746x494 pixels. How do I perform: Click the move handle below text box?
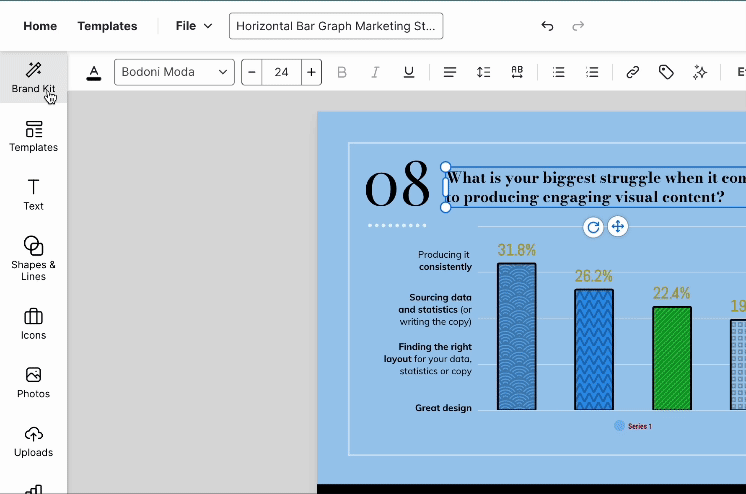618,226
